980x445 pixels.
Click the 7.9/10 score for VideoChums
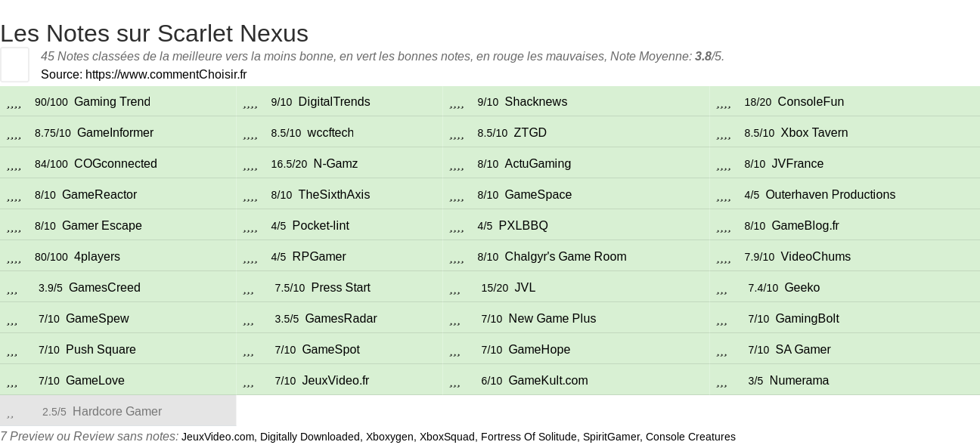pos(759,257)
